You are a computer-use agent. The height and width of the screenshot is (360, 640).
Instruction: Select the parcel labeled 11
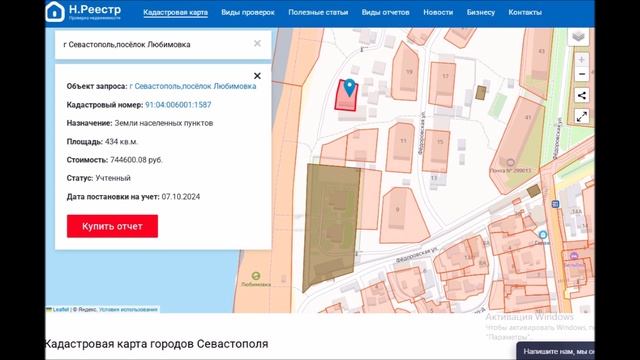click(400, 148)
